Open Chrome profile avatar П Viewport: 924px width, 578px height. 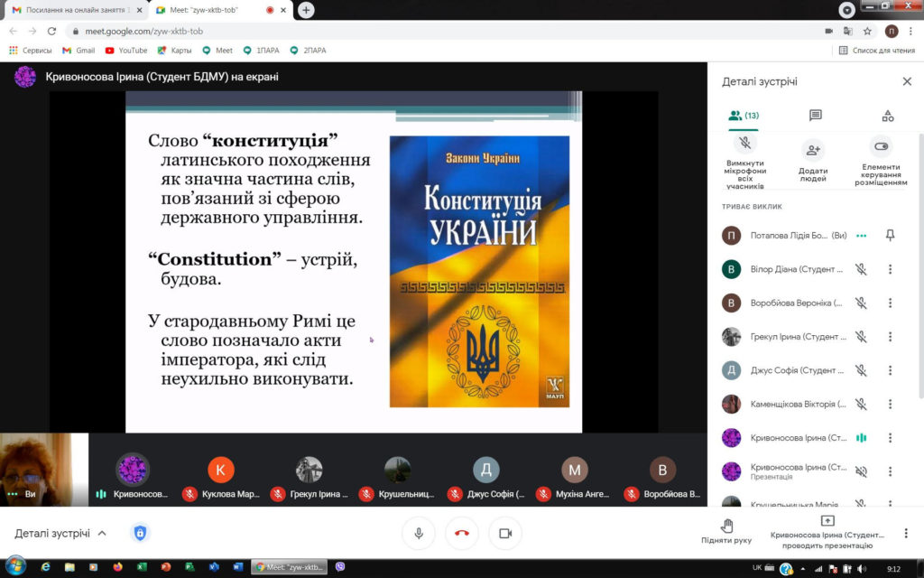pos(891,32)
